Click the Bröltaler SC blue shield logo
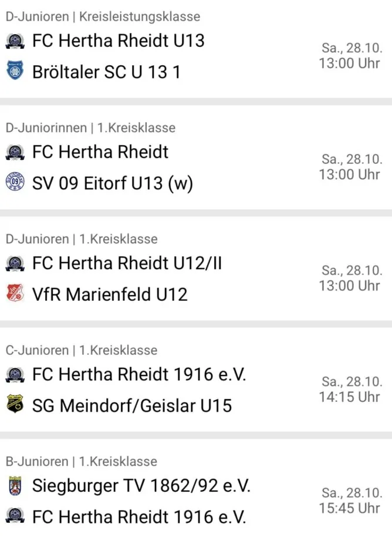The height and width of the screenshot is (537, 392). 15,72
